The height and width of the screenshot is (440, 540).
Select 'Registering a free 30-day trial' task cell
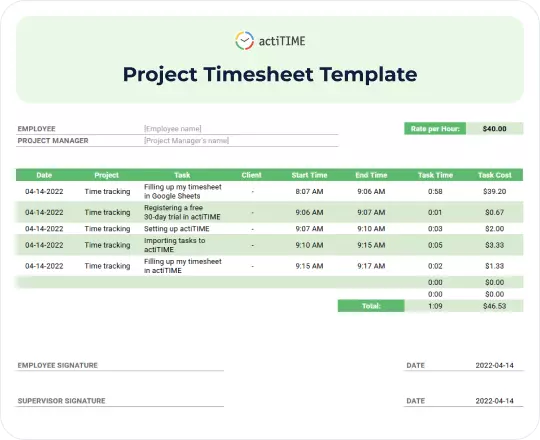182,212
